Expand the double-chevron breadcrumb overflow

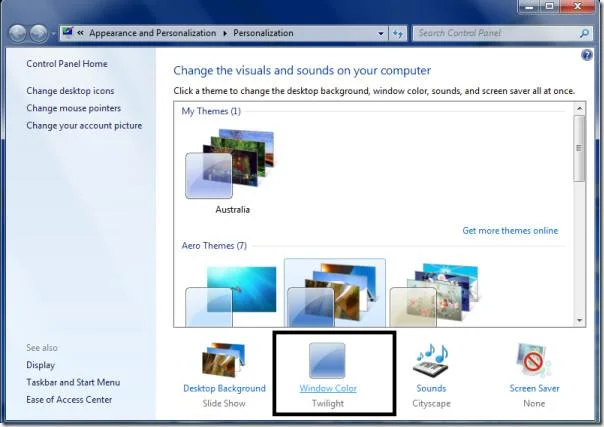click(80, 33)
